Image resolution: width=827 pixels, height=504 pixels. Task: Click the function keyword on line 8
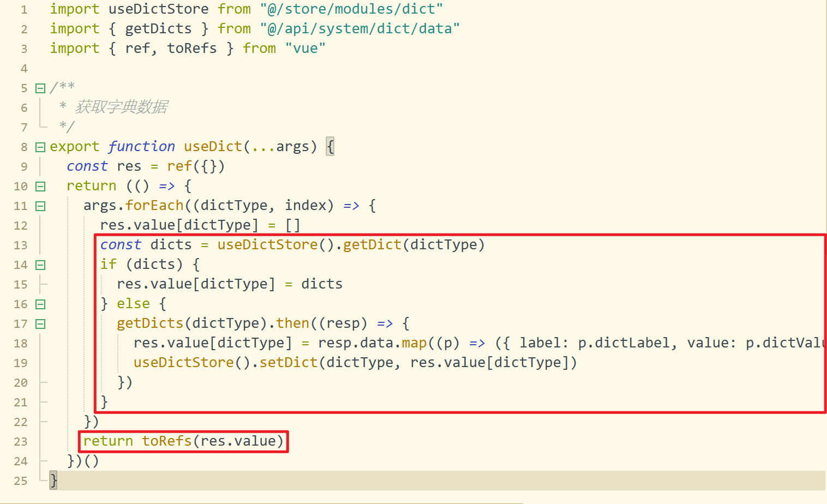click(x=141, y=147)
